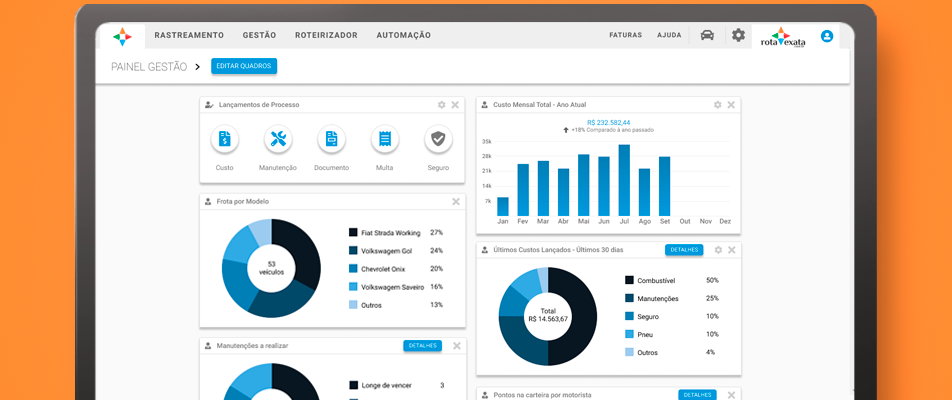
Task: Launch the Documento process icon
Action: coord(332,139)
